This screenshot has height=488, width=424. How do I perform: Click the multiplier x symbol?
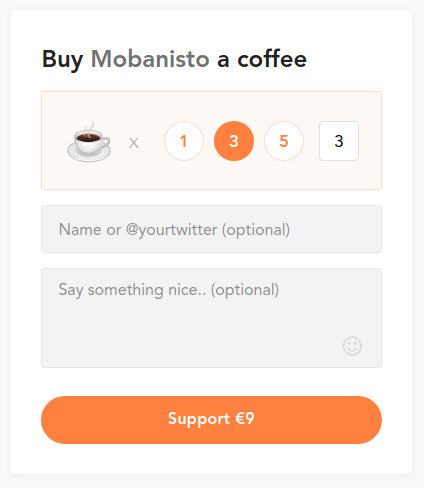pyautogui.click(x=134, y=143)
